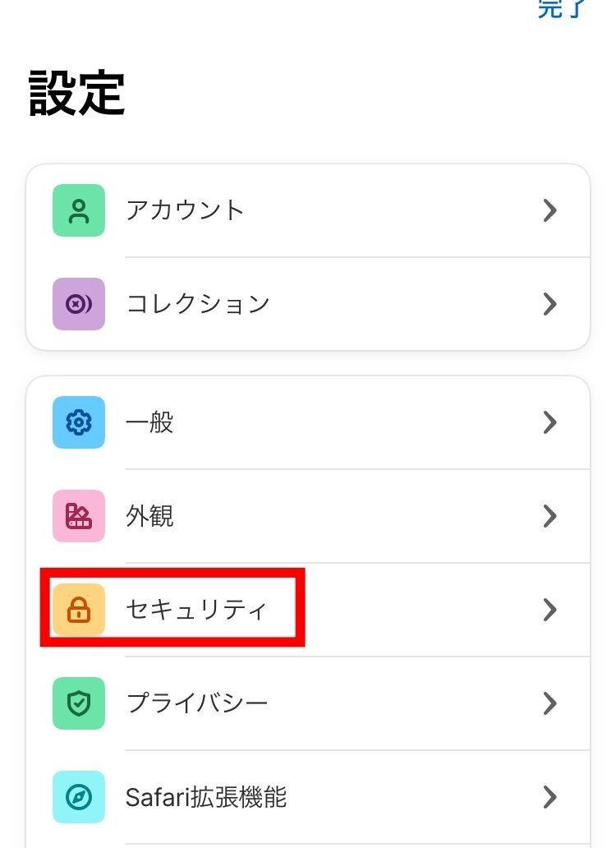
Task: Expand the Safari拡張機能 row chevron
Action: (x=550, y=797)
